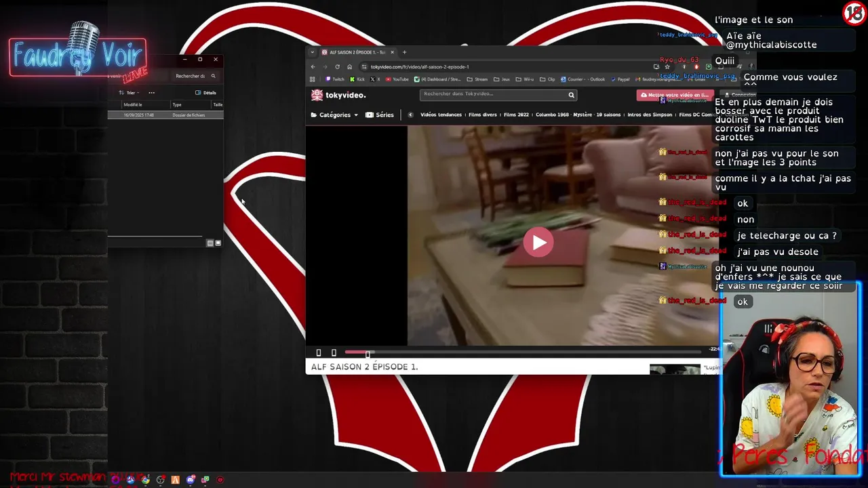The image size is (868, 488).
Task: Seek along the video progress bar
Action: (524, 352)
